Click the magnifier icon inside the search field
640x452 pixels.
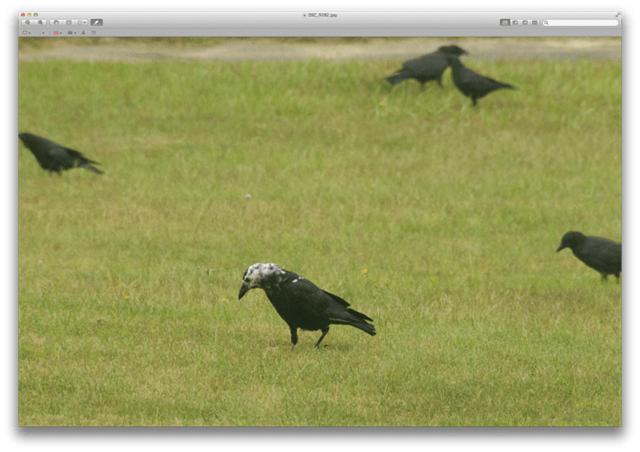tap(546, 22)
